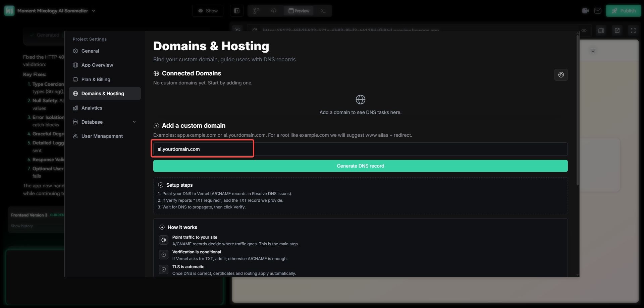The height and width of the screenshot is (308, 644).
Task: Go to the Analytics section
Action: (x=92, y=108)
